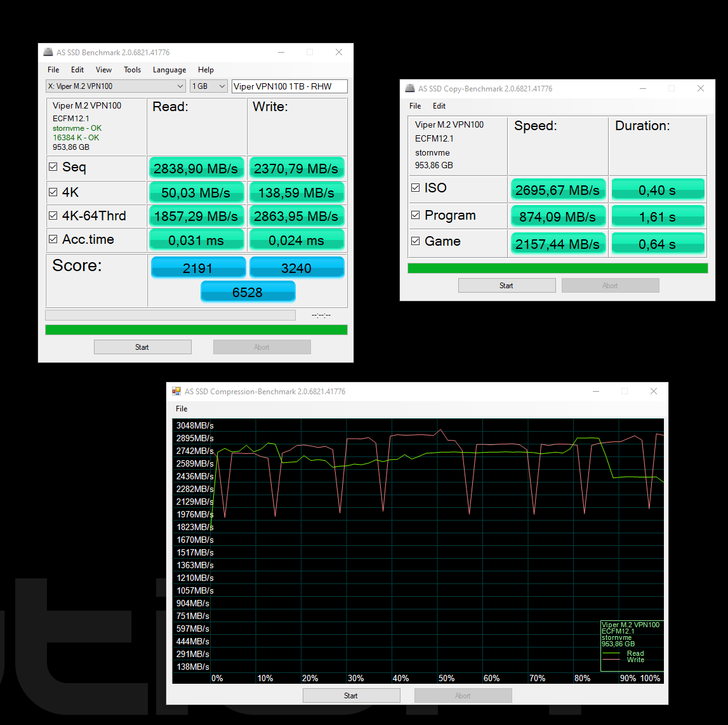
Task: Click the Copy-Benchmark window title icon
Action: click(x=409, y=88)
